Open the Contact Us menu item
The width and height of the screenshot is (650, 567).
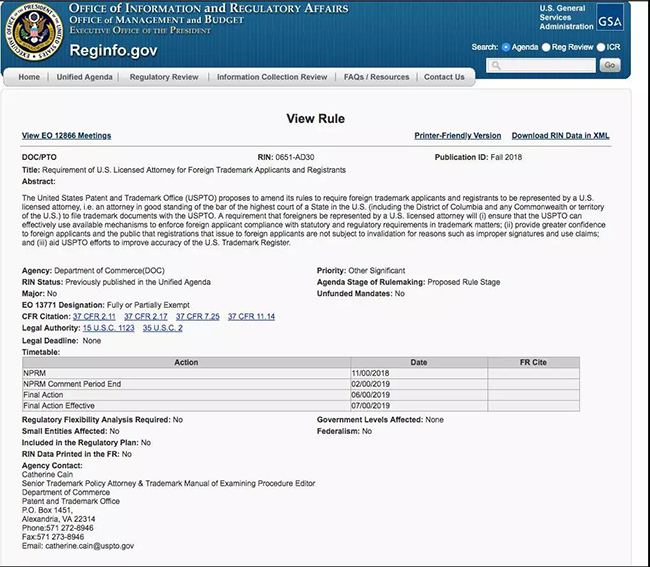click(444, 77)
